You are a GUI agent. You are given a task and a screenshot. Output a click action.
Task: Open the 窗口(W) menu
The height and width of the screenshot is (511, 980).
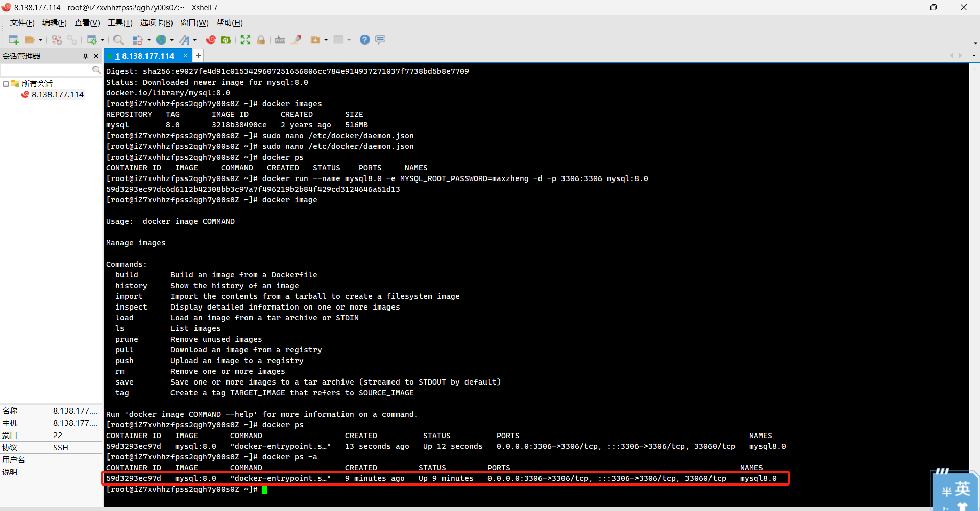(194, 23)
